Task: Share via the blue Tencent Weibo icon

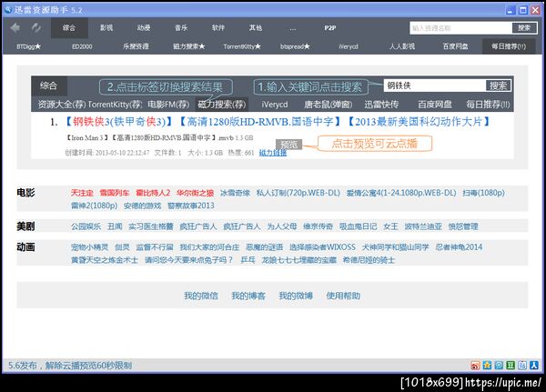Action: (x=499, y=366)
